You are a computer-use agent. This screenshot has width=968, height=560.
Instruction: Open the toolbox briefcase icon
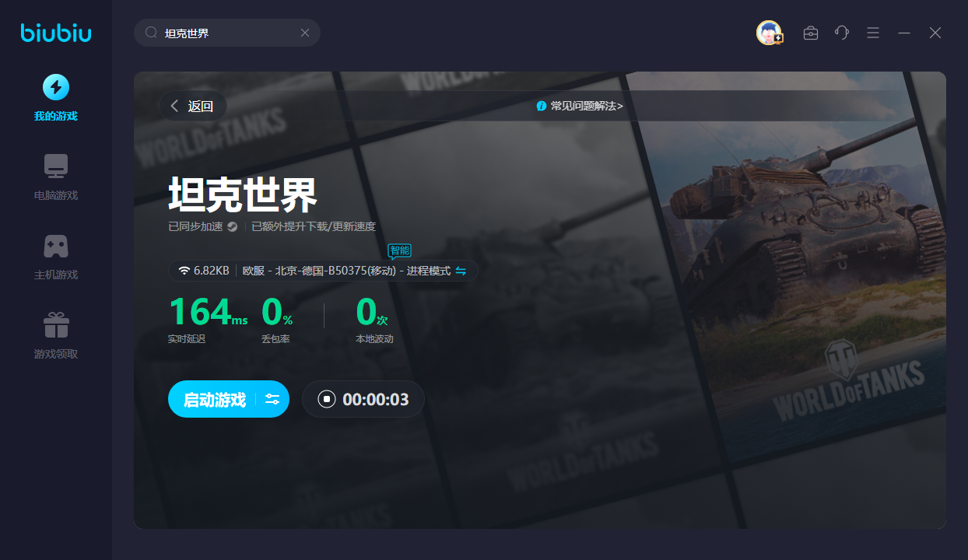point(811,33)
